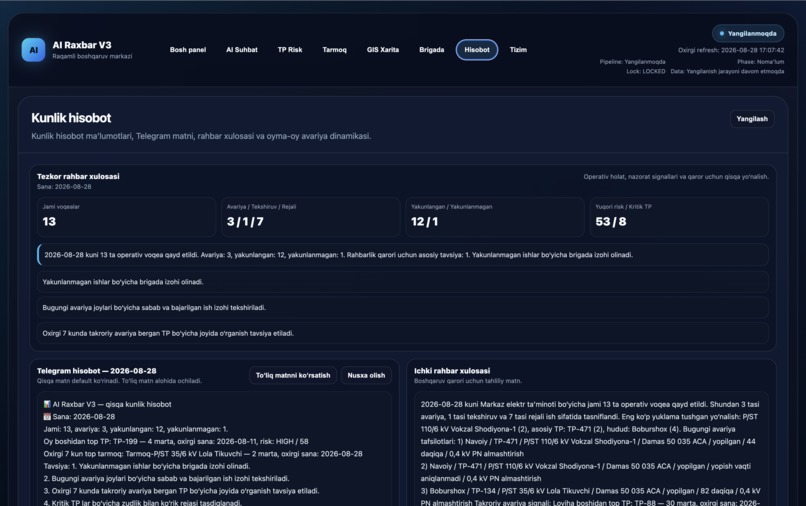Click the chart emoji before 'AI Raxbar V3 — qisqa'

click(47, 404)
